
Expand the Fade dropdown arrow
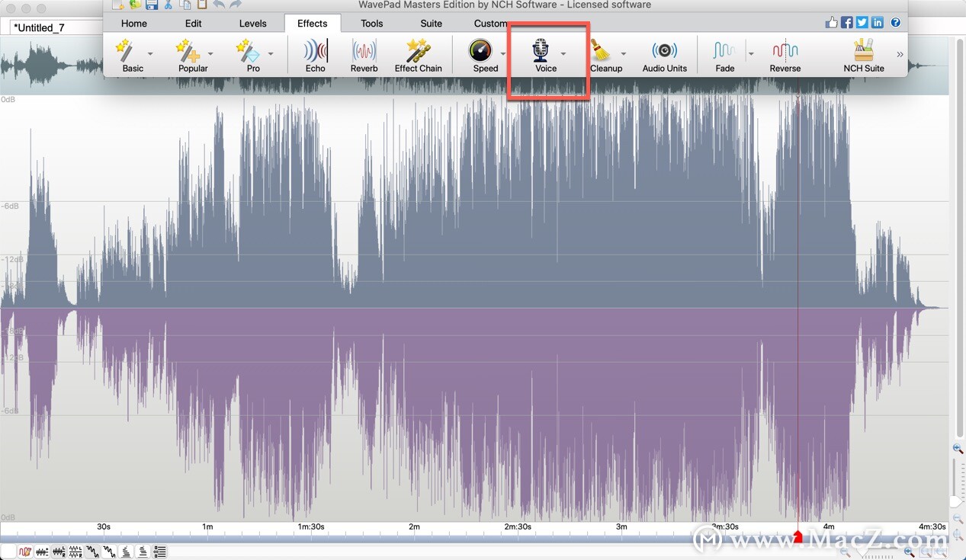[x=751, y=53]
